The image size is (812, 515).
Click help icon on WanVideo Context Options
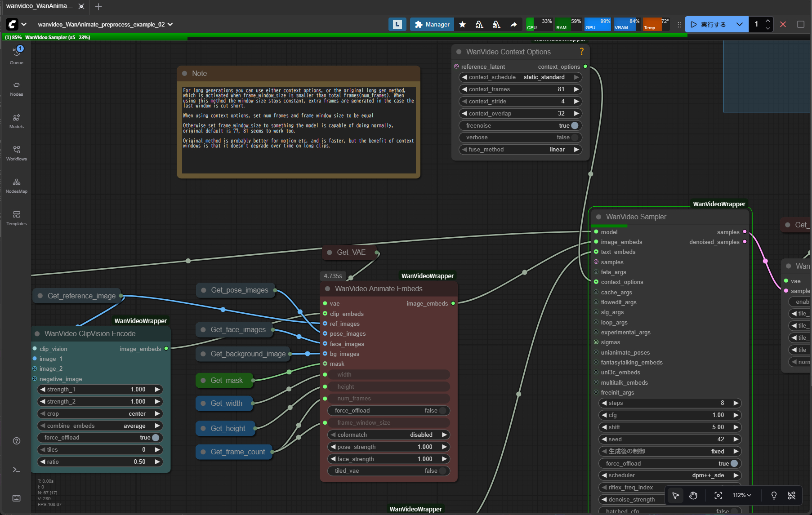[581, 52]
